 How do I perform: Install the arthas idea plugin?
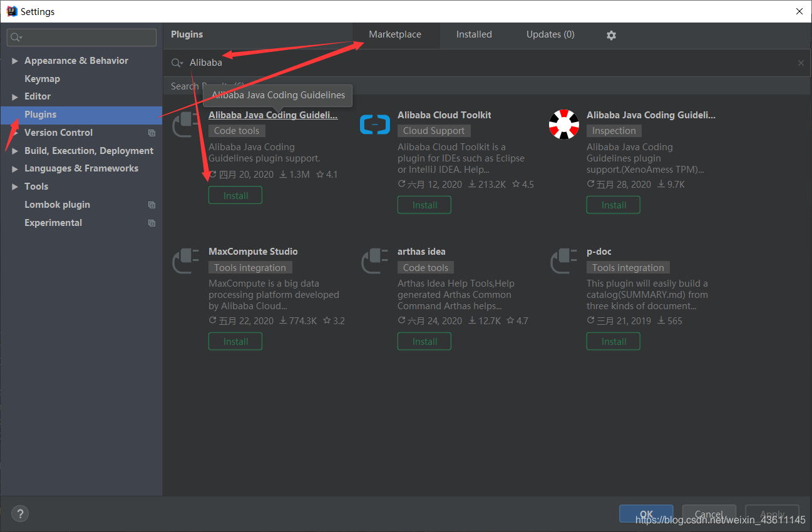click(424, 341)
